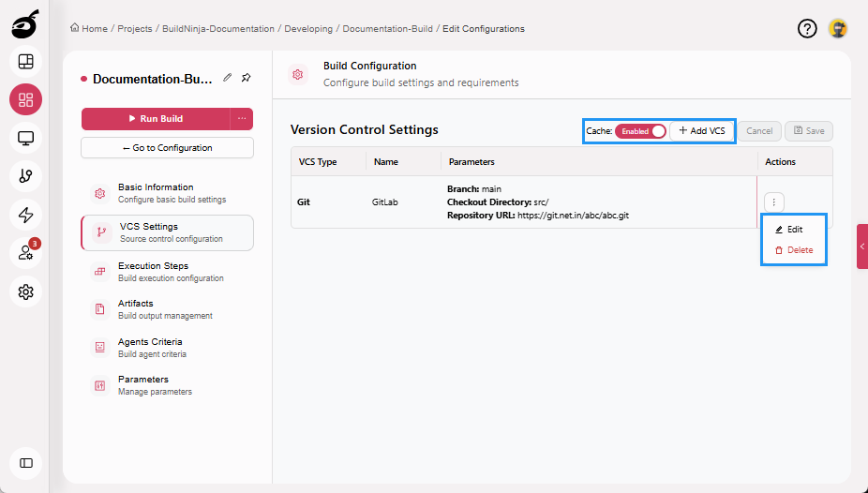Open user management icon with badge 3
868x493 pixels.
[x=25, y=253]
